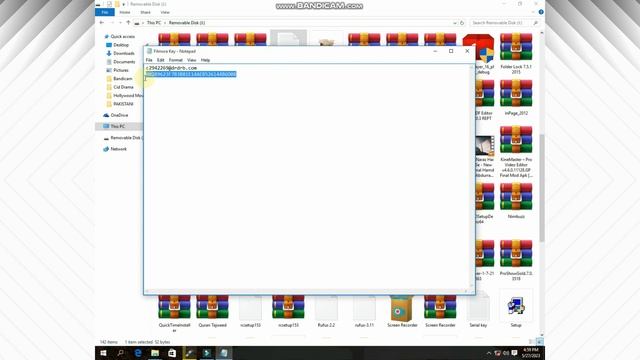The height and width of the screenshot is (360, 640).
Task: Open the Help menu in Notepad
Action: coord(205,60)
